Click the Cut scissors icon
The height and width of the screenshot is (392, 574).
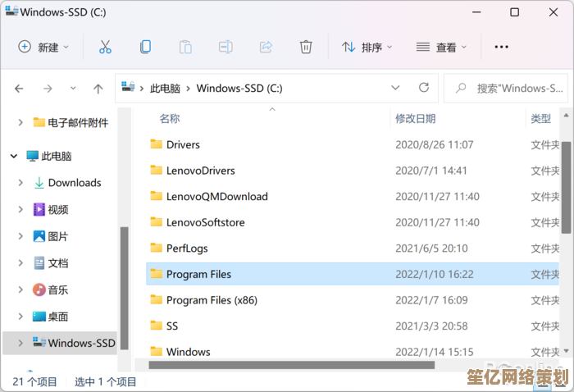[105, 47]
